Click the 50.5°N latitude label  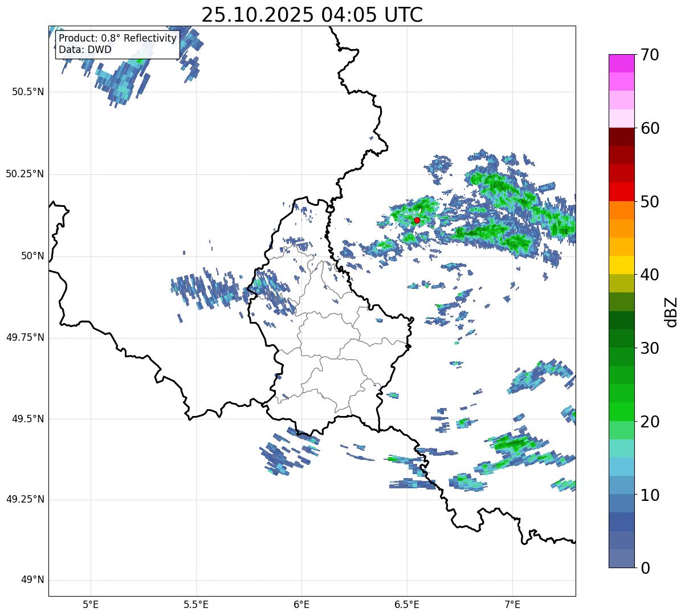pyautogui.click(x=27, y=92)
